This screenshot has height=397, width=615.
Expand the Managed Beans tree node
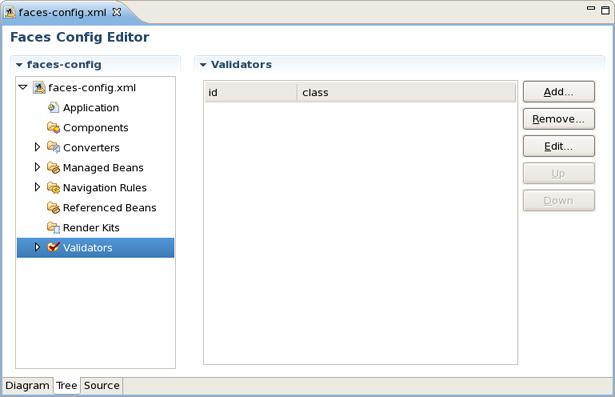coord(37,167)
